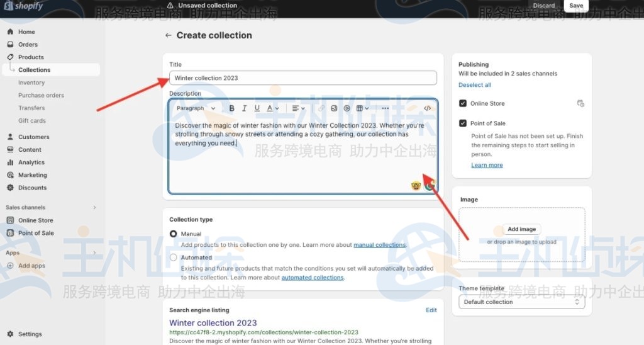The height and width of the screenshot is (345, 644).
Task: Click Learn more under Point of Sale
Action: pos(487,165)
